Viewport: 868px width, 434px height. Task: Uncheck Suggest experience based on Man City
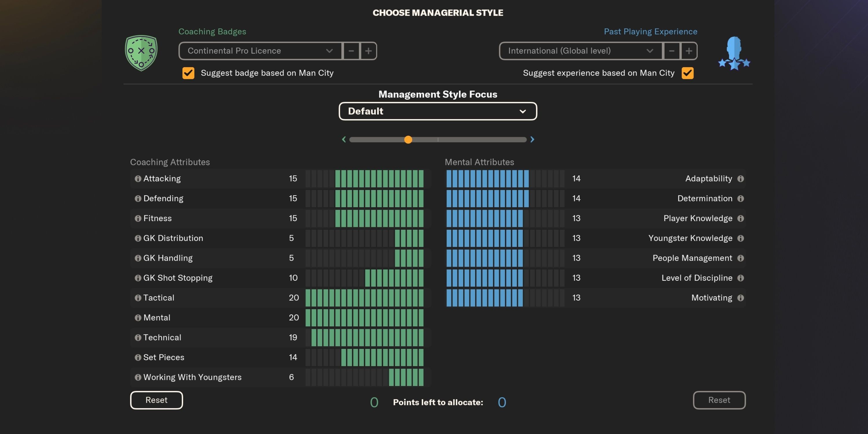[x=687, y=73]
